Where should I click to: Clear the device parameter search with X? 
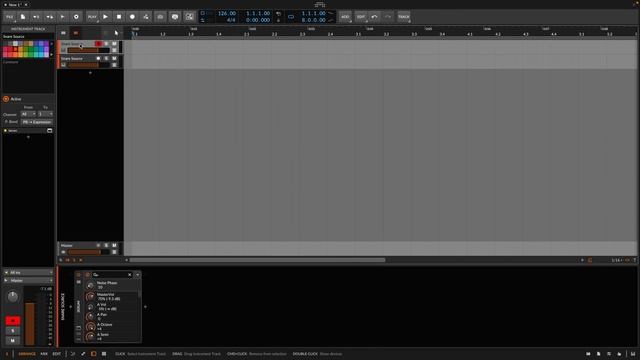click(x=130, y=275)
